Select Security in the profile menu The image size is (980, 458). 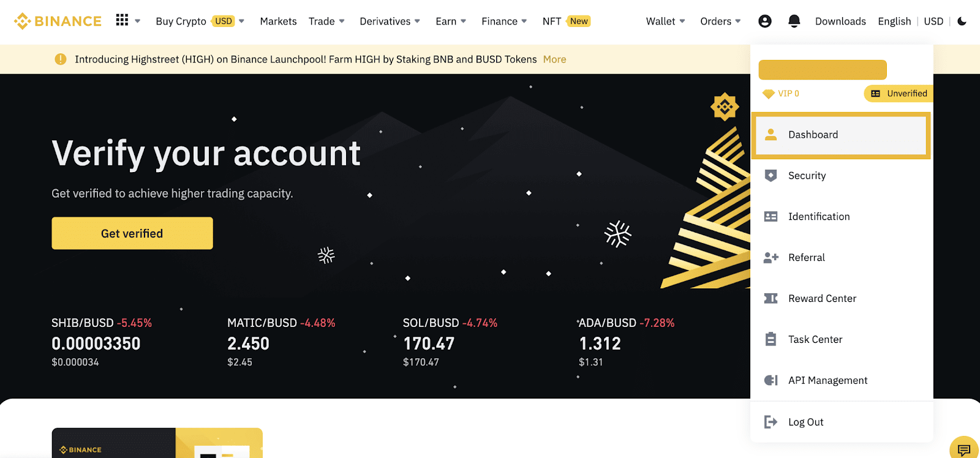pos(842,175)
